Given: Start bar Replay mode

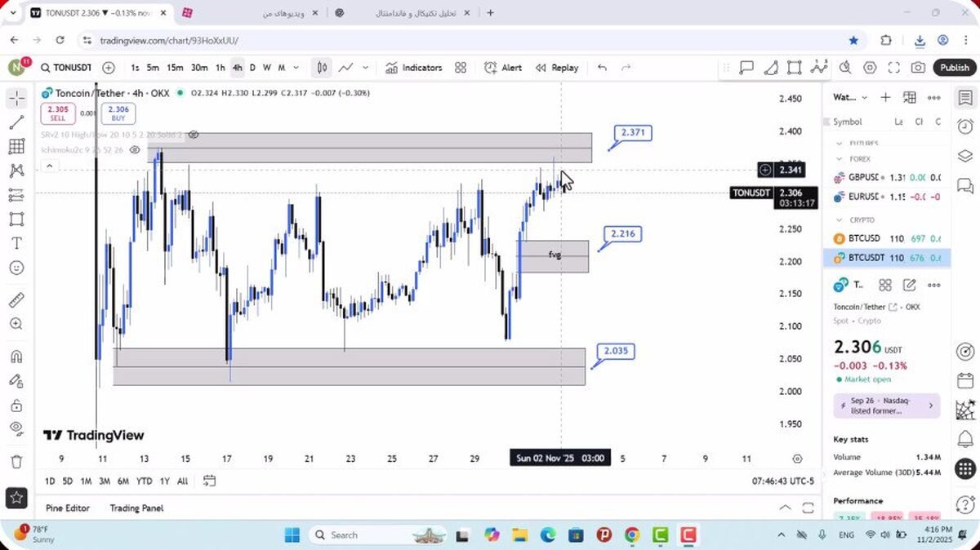Looking at the screenshot, I should click(557, 68).
